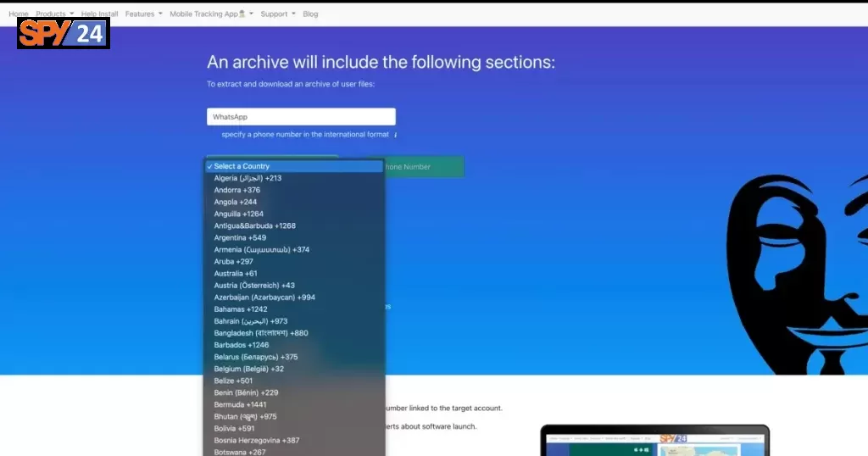Open the Help Install nav link
This screenshot has height=456, width=868.
pos(100,14)
